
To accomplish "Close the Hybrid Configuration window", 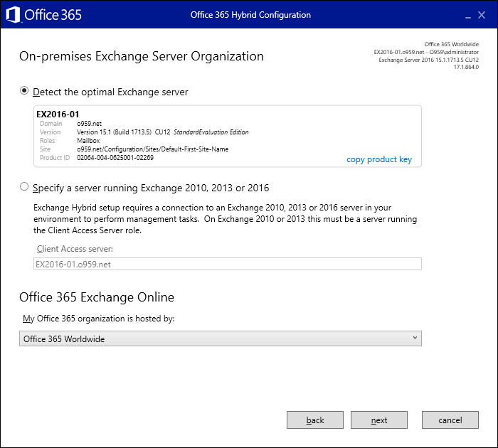I will click(482, 15).
